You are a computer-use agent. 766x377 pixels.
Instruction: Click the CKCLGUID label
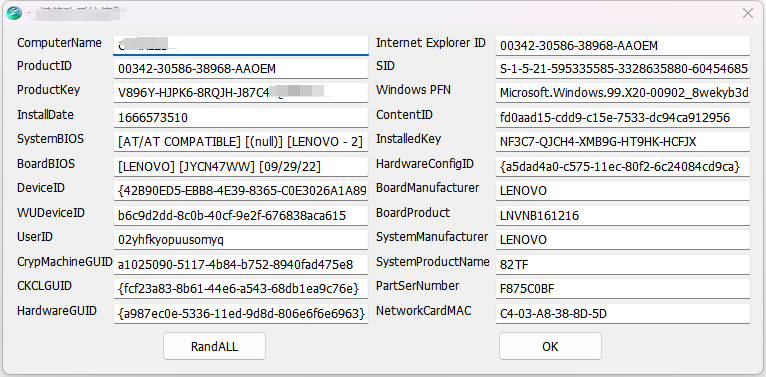[44, 286]
